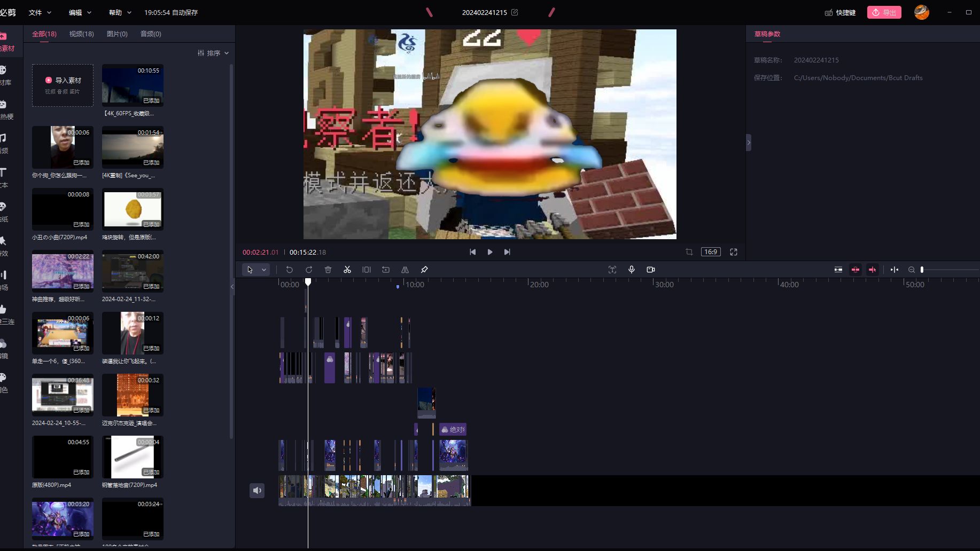Open the screen recording camera icon
The height and width of the screenshot is (551, 980).
(651, 270)
